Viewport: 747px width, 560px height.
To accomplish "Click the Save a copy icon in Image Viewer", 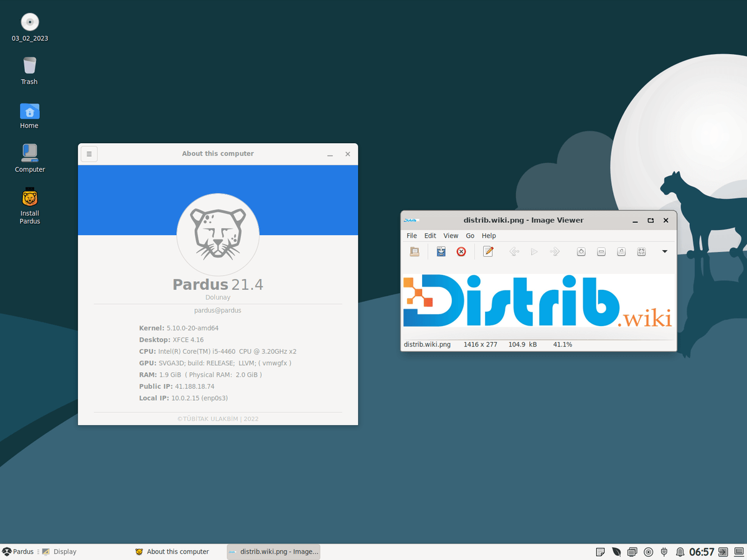I will coord(441,251).
